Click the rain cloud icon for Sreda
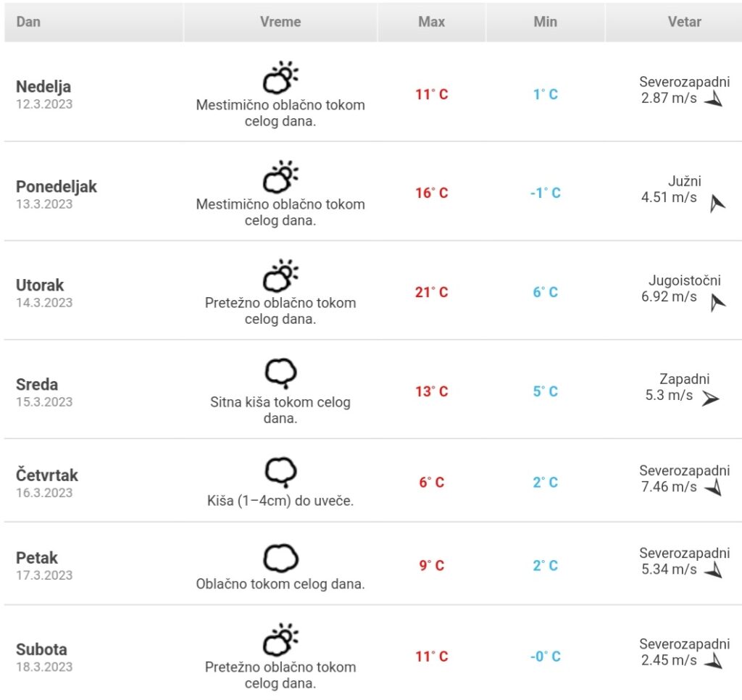 (280, 374)
